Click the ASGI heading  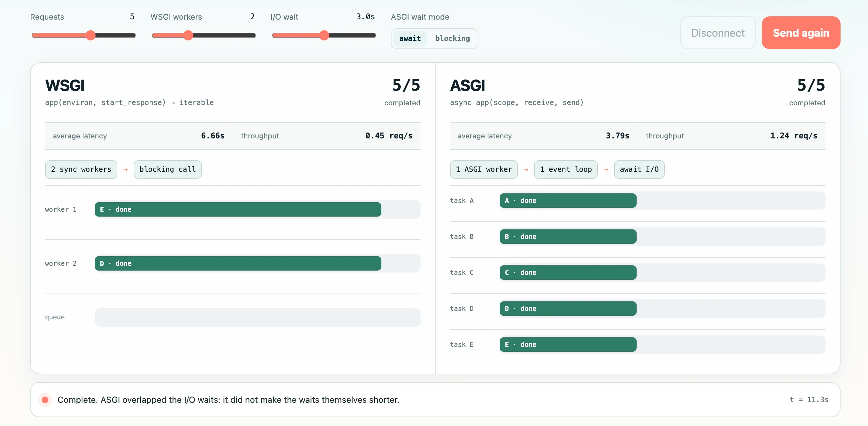467,85
